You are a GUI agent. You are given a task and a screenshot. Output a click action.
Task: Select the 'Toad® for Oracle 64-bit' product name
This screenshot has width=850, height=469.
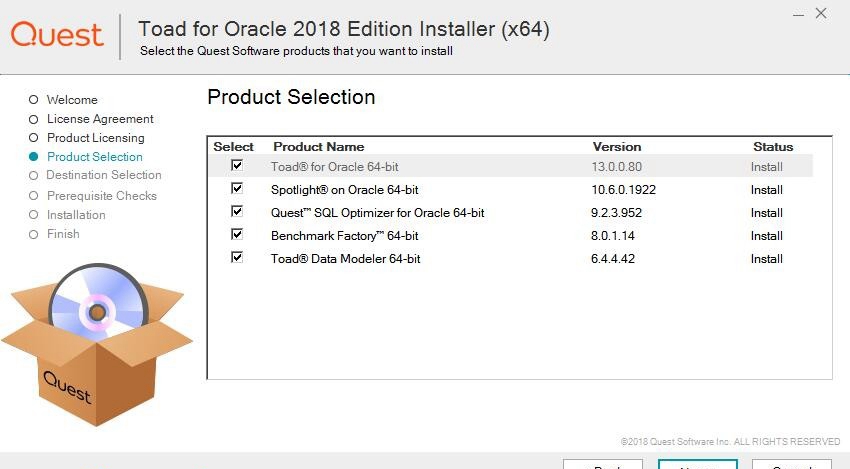[334, 167]
